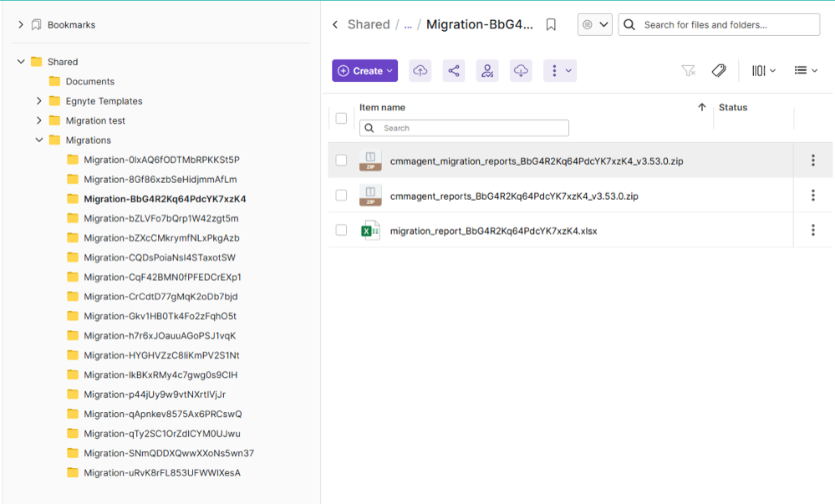Apply a tag with the label icon
835x504 pixels.
pyautogui.click(x=719, y=70)
